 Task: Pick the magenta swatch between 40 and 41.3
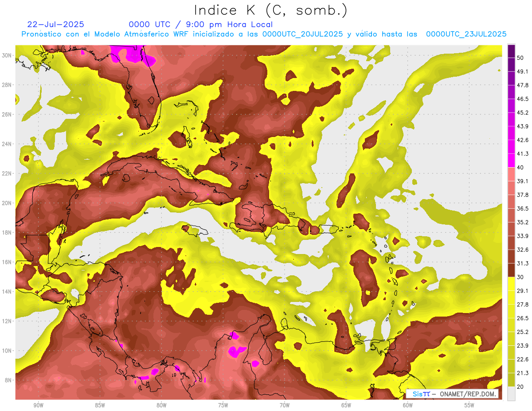tap(511, 160)
